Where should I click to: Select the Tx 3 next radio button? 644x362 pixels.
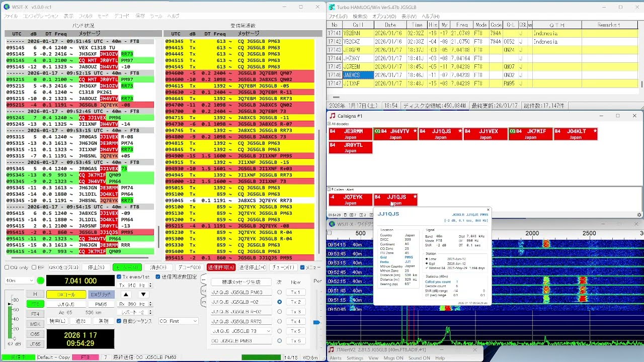point(279,312)
